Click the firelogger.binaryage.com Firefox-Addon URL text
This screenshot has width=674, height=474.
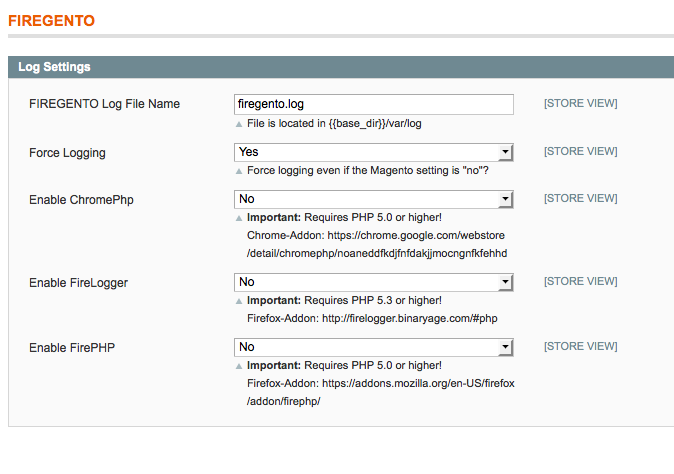coord(410,318)
